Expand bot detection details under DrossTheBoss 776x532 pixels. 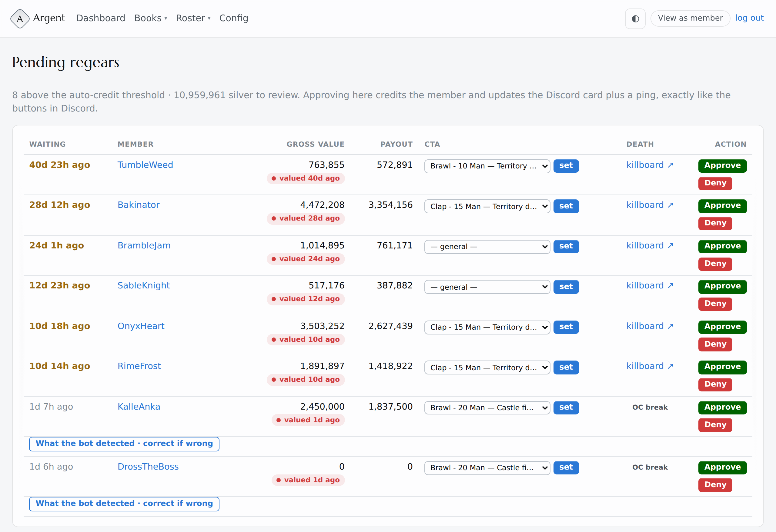(124, 504)
